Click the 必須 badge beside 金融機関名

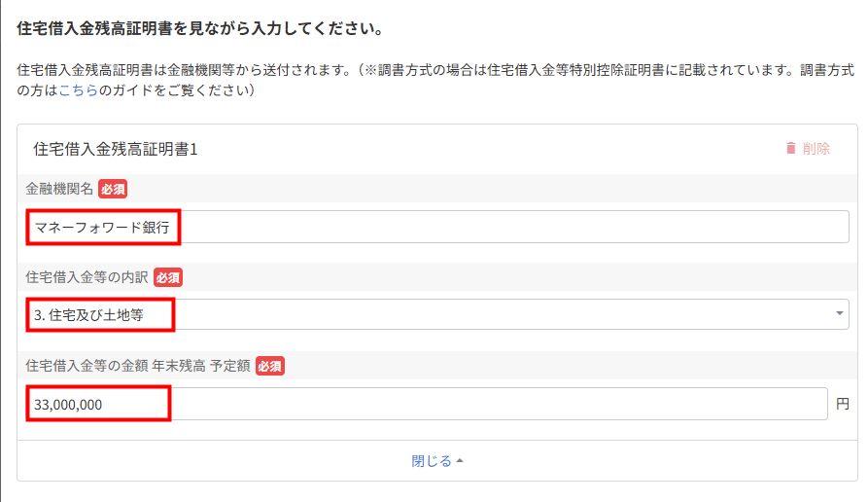(113, 189)
